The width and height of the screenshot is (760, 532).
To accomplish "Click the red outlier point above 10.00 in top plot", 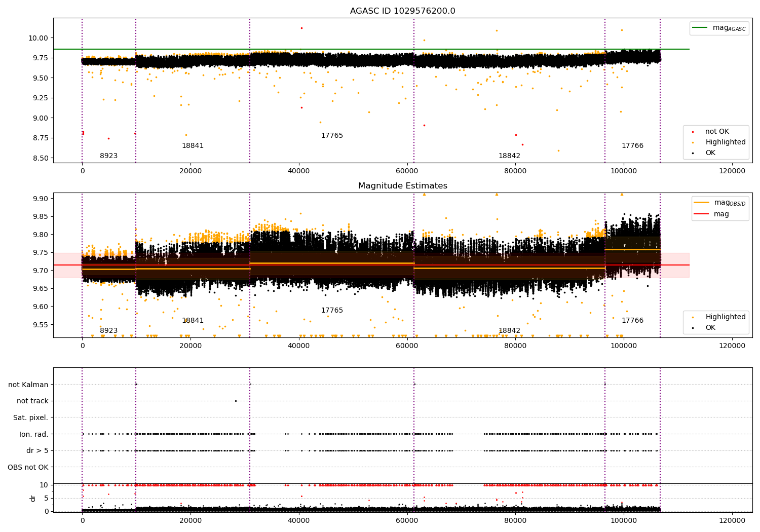I will (x=301, y=28).
